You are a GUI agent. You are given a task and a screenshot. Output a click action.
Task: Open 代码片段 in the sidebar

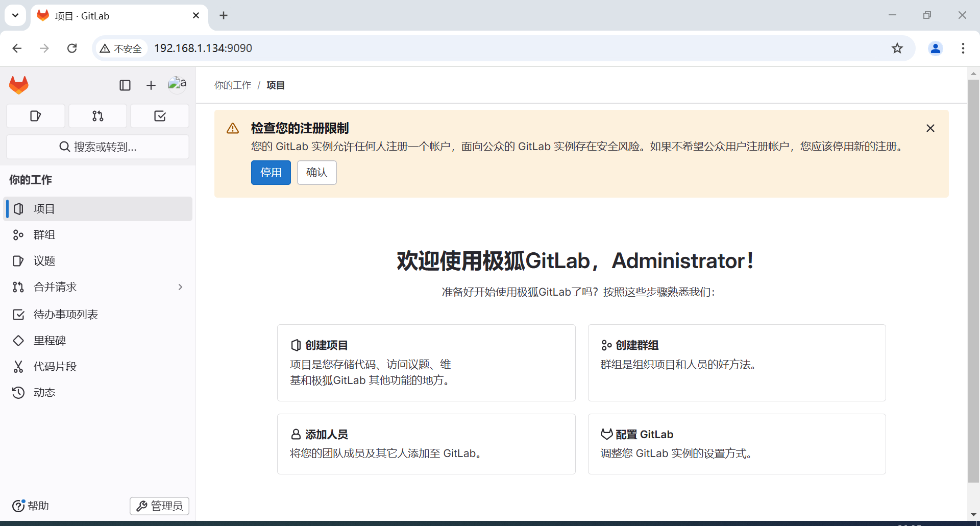[98, 367]
